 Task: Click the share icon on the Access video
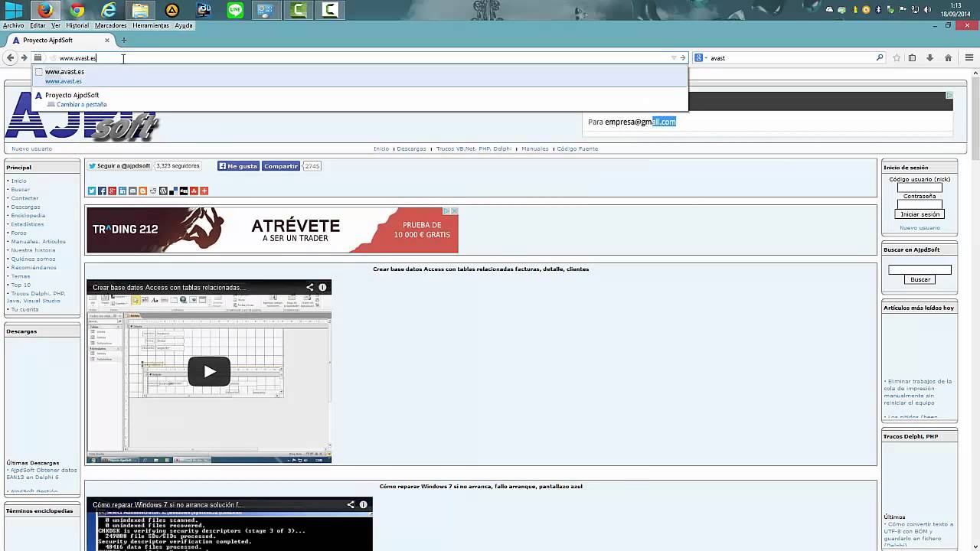tap(310, 288)
